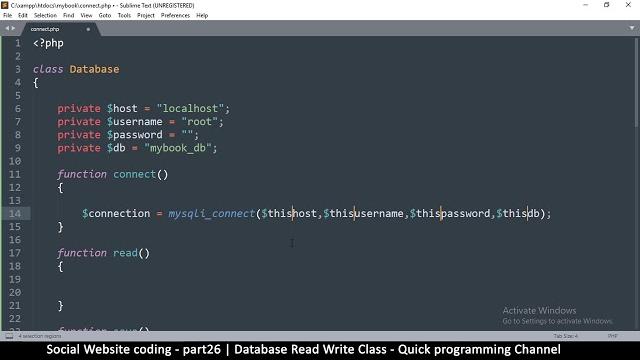
Task: Click the word 'Database' on line 3
Action: pos(94,69)
